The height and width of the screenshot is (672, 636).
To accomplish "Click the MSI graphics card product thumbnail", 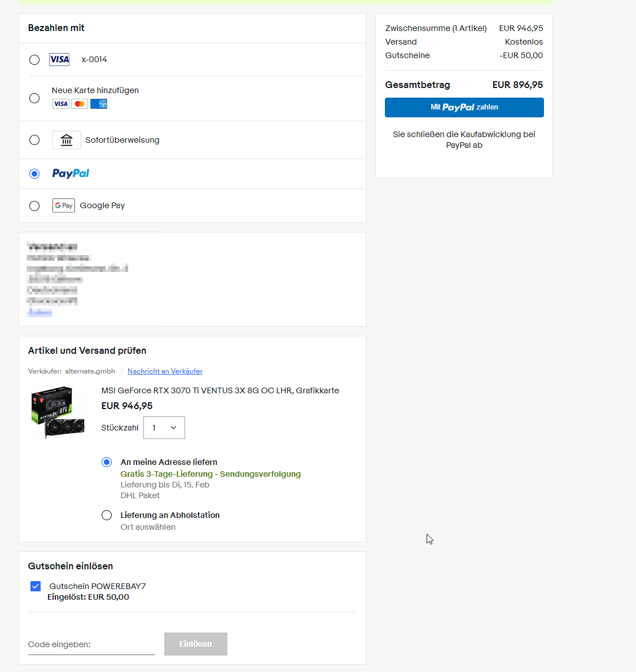I will (x=58, y=412).
